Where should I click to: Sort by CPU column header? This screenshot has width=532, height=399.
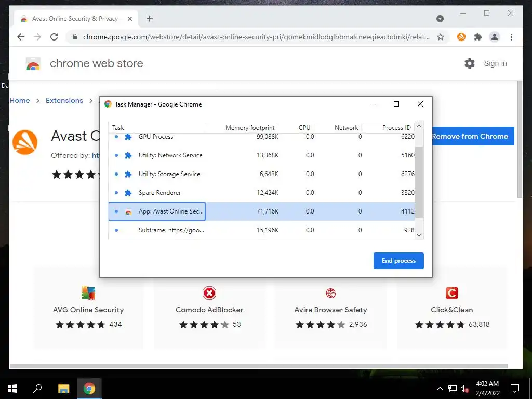coord(296,128)
